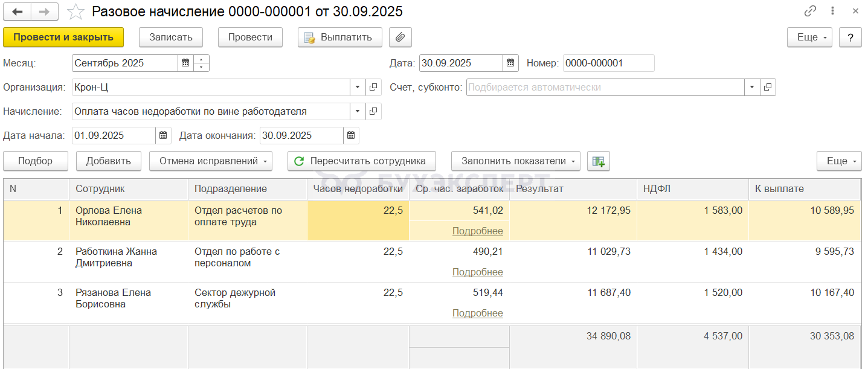Open the Отмена исправлений dropdown
The image size is (868, 369).
(x=211, y=161)
